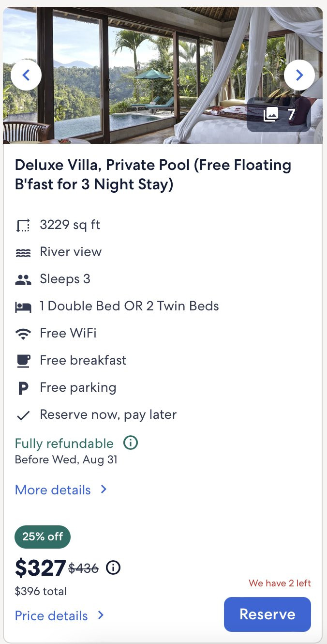Click the bed type icon
This screenshot has width=327, height=644.
[23, 307]
